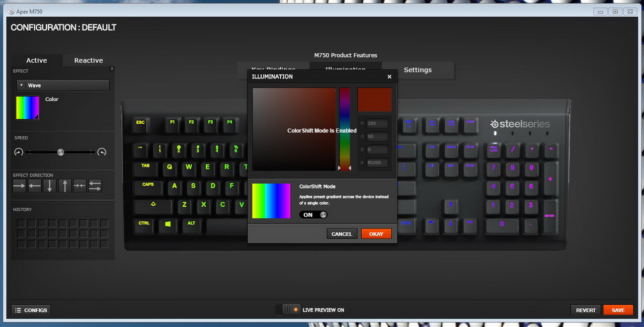Screen dimensions: 644x327
Task: Open the Configs list
Action: coord(31,310)
